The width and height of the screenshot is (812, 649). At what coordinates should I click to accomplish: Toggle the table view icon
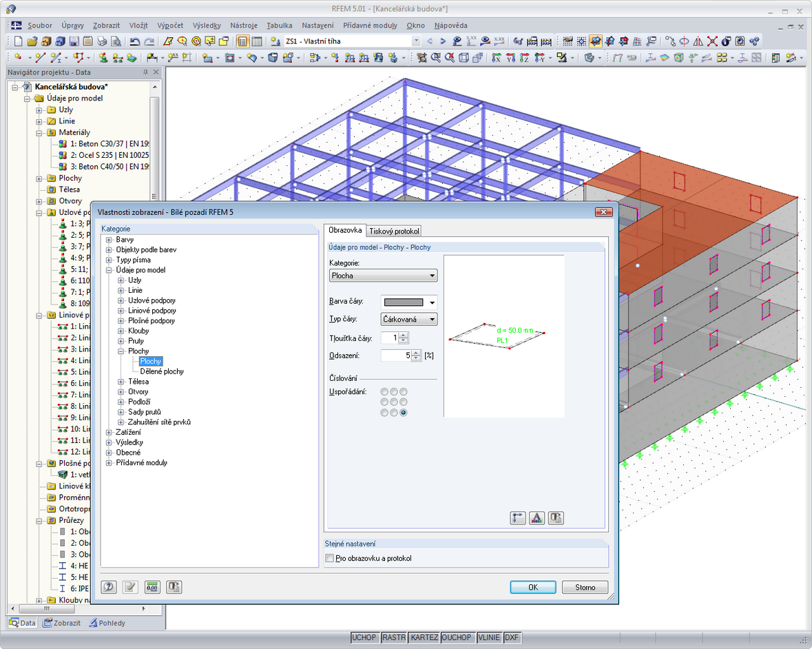coord(256,41)
